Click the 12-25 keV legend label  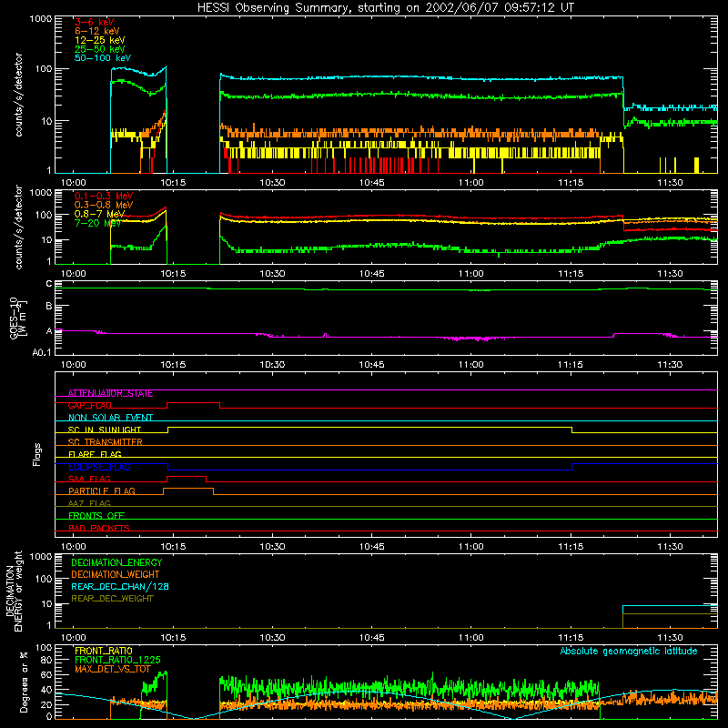(x=100, y=40)
